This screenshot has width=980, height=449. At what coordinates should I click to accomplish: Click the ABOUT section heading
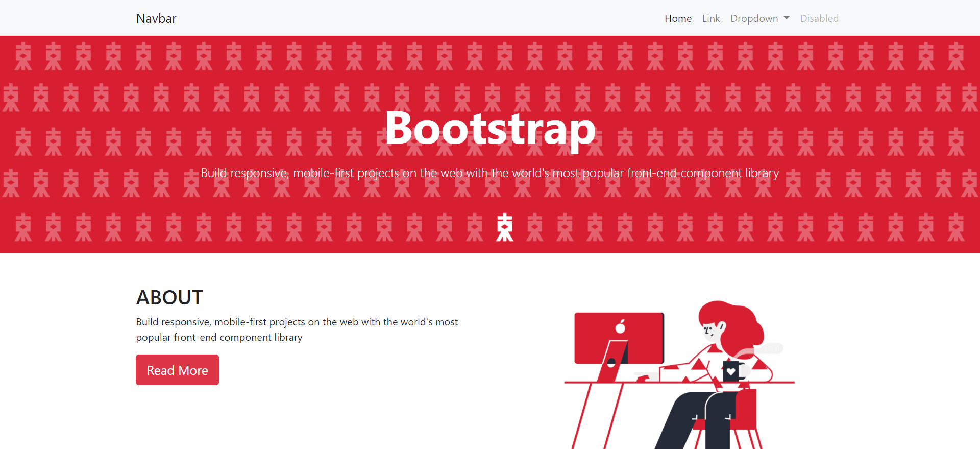169,297
